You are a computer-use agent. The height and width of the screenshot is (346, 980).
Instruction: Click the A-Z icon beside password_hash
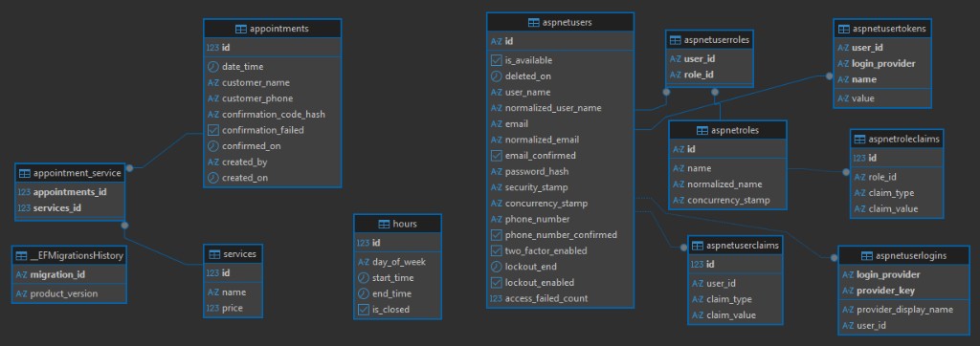click(497, 171)
